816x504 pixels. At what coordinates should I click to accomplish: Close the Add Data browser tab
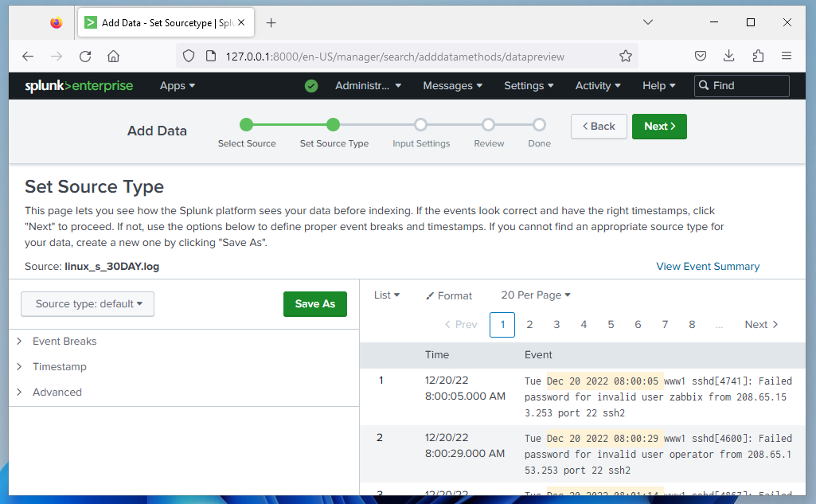click(x=241, y=22)
